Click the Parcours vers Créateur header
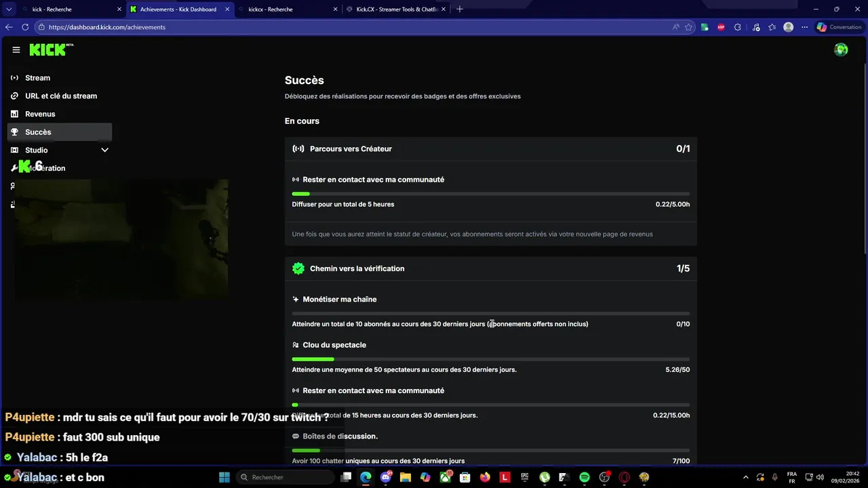The image size is (868, 488). 491,148
